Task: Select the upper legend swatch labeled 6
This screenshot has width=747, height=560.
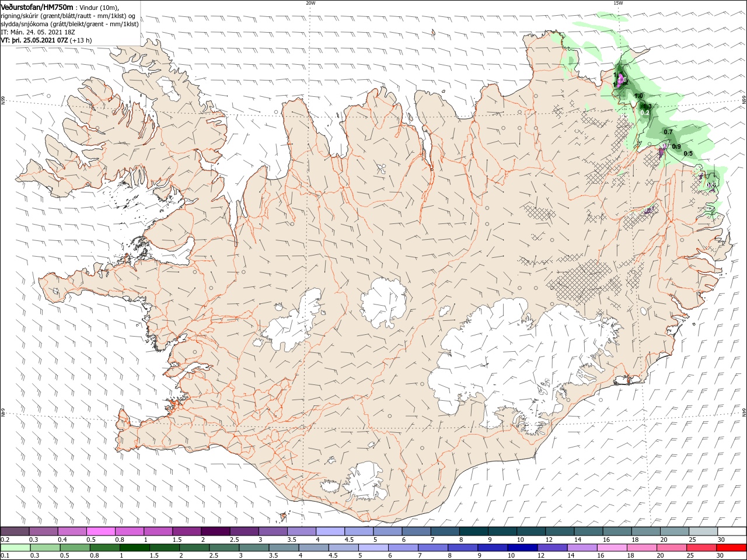Action: click(x=416, y=531)
